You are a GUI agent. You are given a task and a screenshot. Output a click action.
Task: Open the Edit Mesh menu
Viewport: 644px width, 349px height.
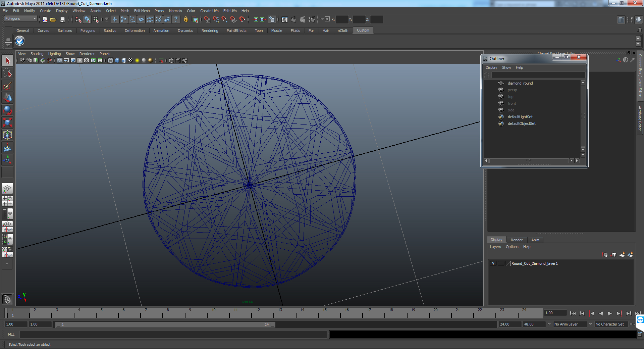[142, 11]
